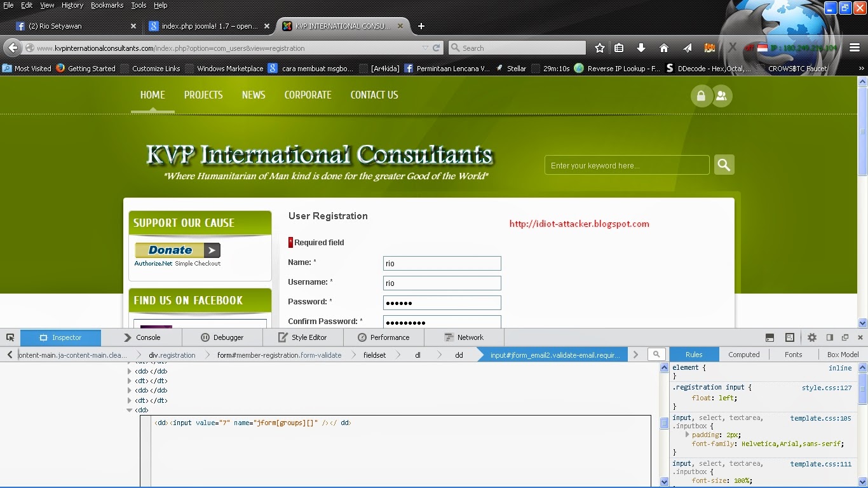Open Reverse IP Lookup bookmark
Image resolution: width=868 pixels, height=488 pixels.
pyautogui.click(x=617, y=68)
